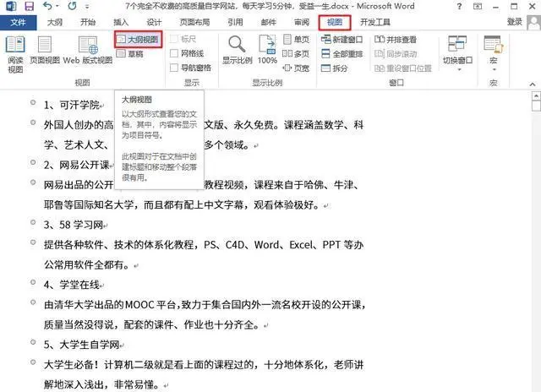
Task: Click the heading text 1、可汗学院
Action: 72,105
